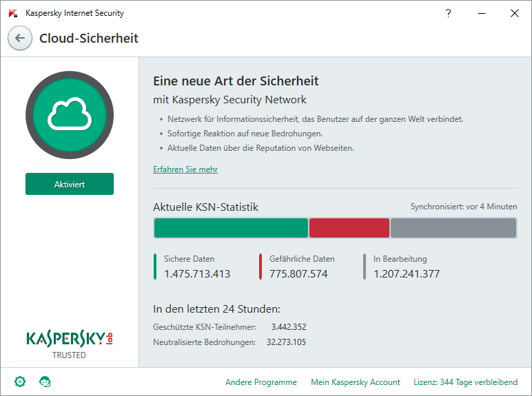
Task: Open support via the headset face icon
Action: [45, 382]
